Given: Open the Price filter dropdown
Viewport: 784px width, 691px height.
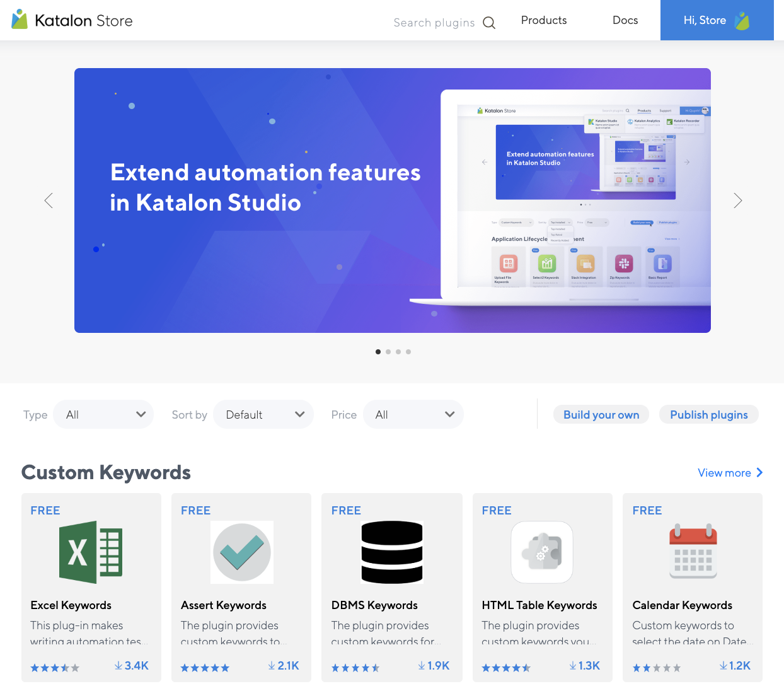Looking at the screenshot, I should [413, 414].
